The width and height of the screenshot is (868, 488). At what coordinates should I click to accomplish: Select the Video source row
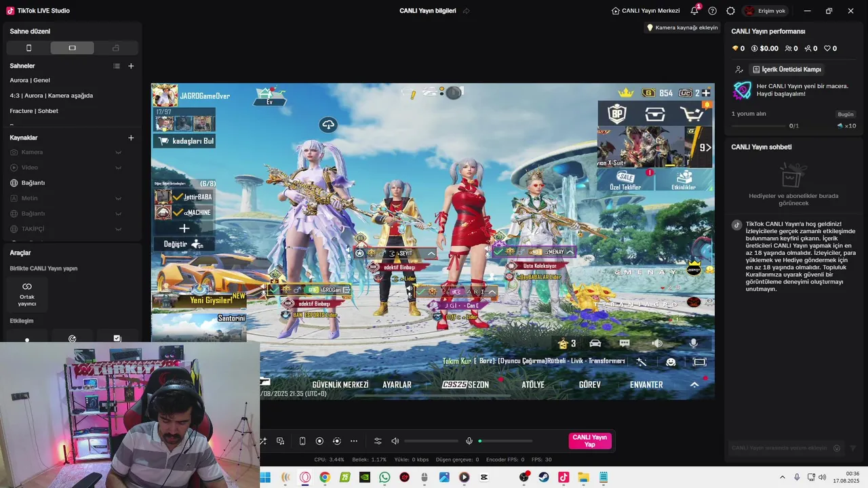coord(72,167)
